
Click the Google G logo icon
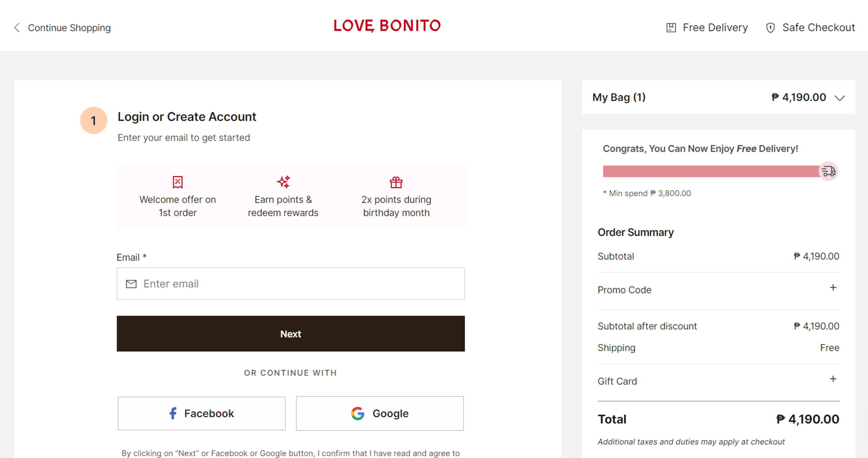click(x=358, y=413)
